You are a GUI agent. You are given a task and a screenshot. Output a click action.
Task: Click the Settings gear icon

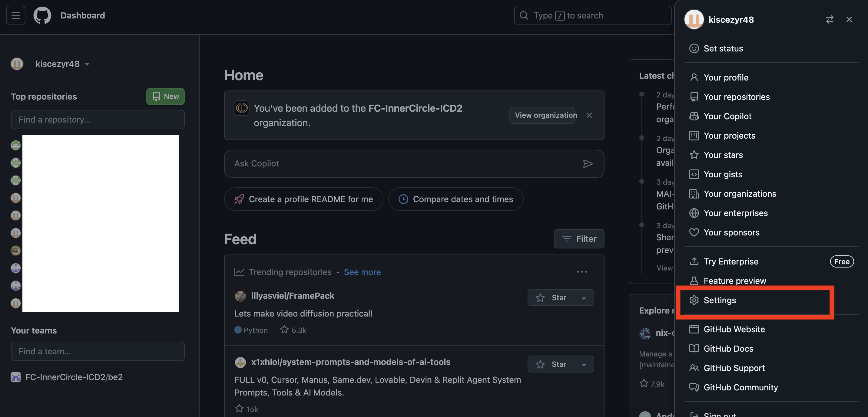694,300
